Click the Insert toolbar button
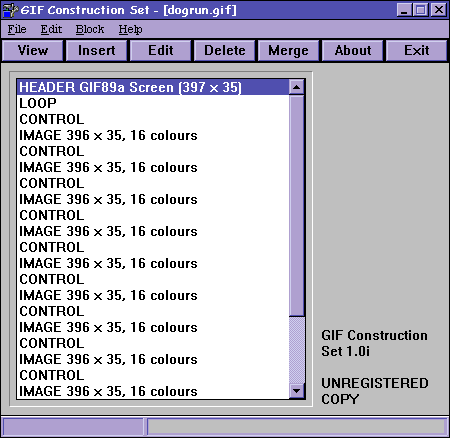The width and height of the screenshot is (450, 438). click(97, 51)
